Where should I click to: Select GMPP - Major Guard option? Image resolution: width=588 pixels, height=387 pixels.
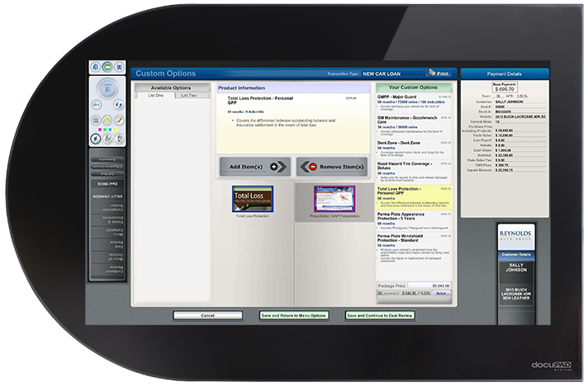tap(414, 102)
